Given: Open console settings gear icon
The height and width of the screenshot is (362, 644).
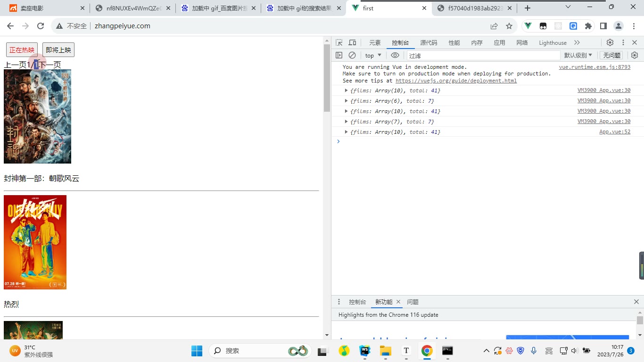Looking at the screenshot, I should [635, 55].
